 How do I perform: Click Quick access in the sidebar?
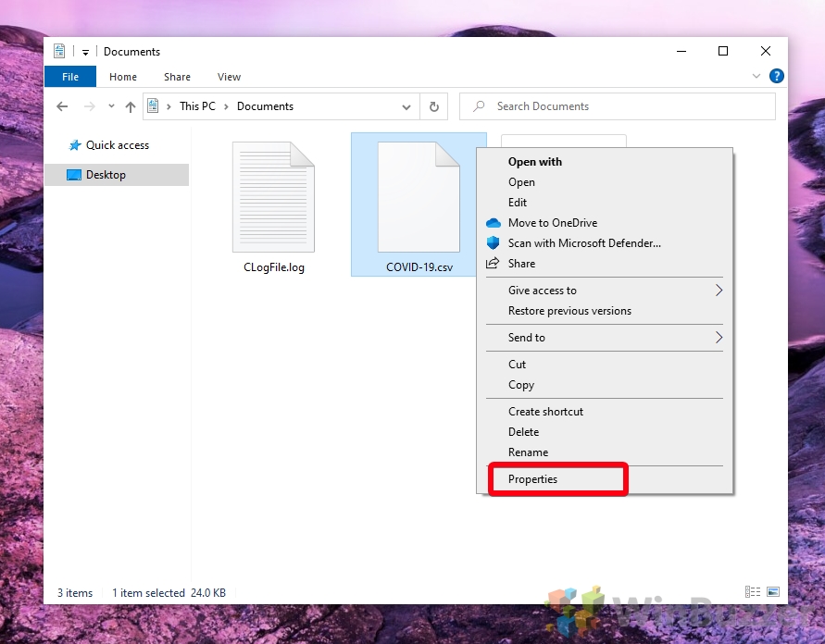click(x=116, y=145)
